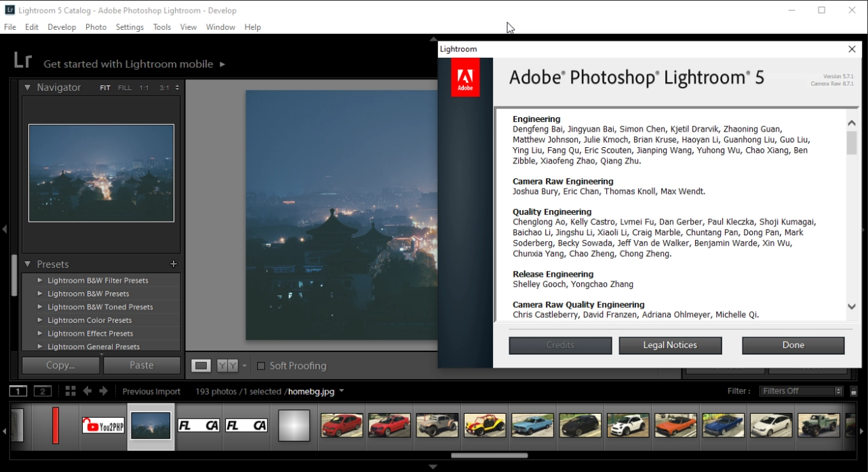The width and height of the screenshot is (868, 472).
Task: Open Before/After options dropdown arrow
Action: tap(245, 366)
